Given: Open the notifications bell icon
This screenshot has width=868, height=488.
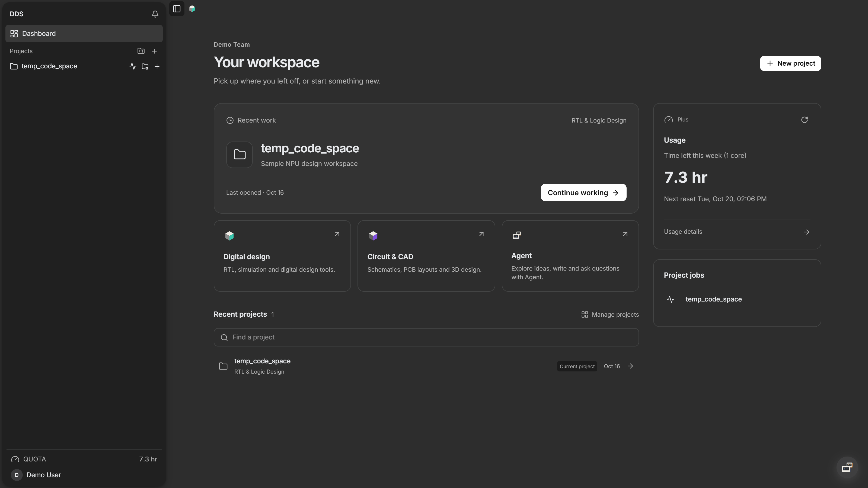Looking at the screenshot, I should (155, 14).
